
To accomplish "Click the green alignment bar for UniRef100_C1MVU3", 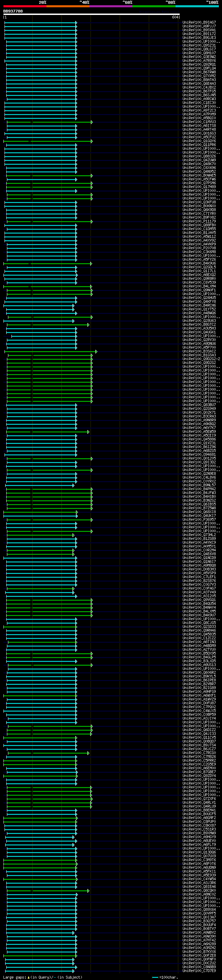I will (49, 122).
